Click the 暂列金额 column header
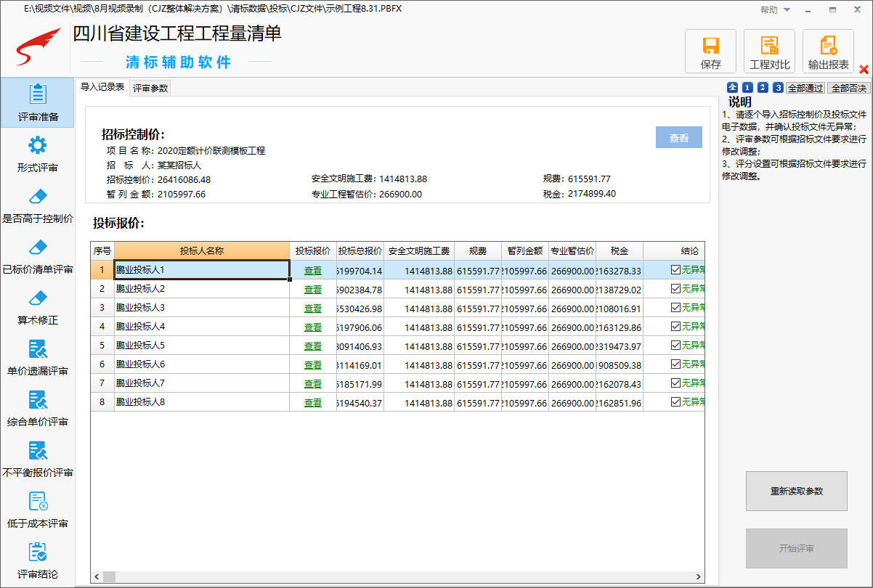 tap(525, 251)
